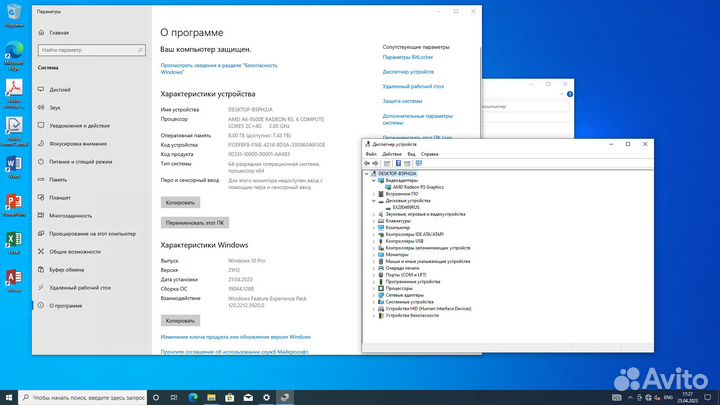
Task: Expand the Клавиатуры node
Action: (x=374, y=221)
